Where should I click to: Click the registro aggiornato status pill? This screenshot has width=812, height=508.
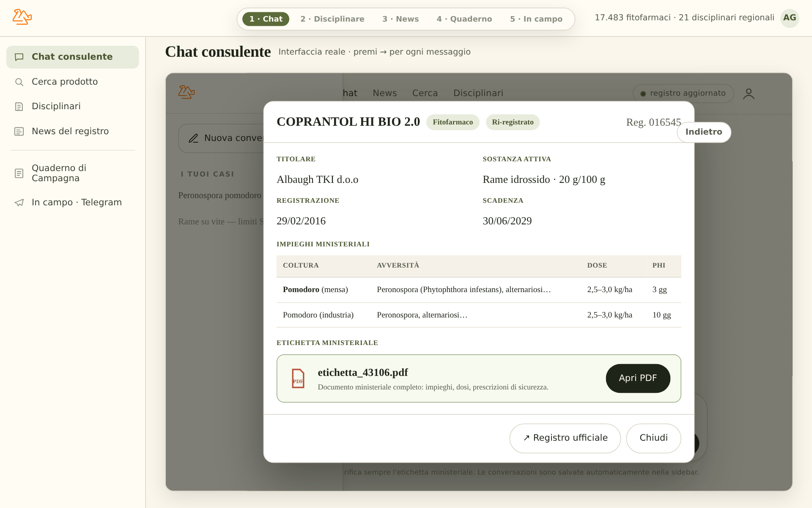click(683, 94)
